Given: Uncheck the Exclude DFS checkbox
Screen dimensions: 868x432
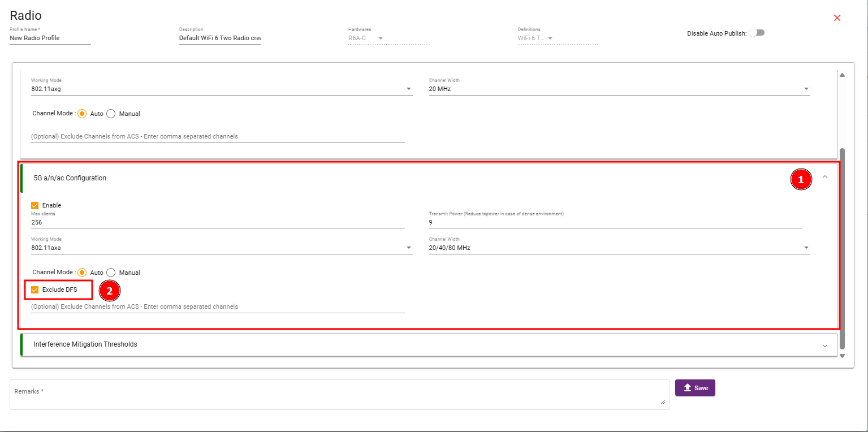Looking at the screenshot, I should coord(35,290).
